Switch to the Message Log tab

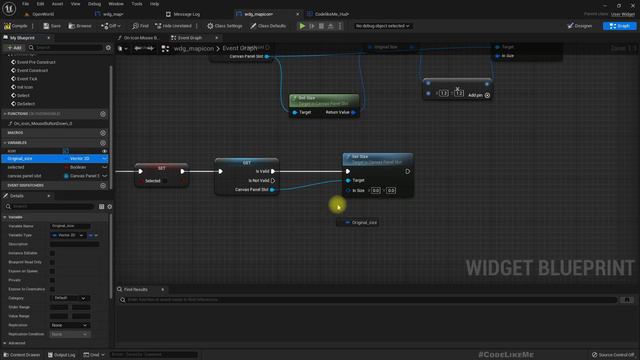tap(183, 14)
